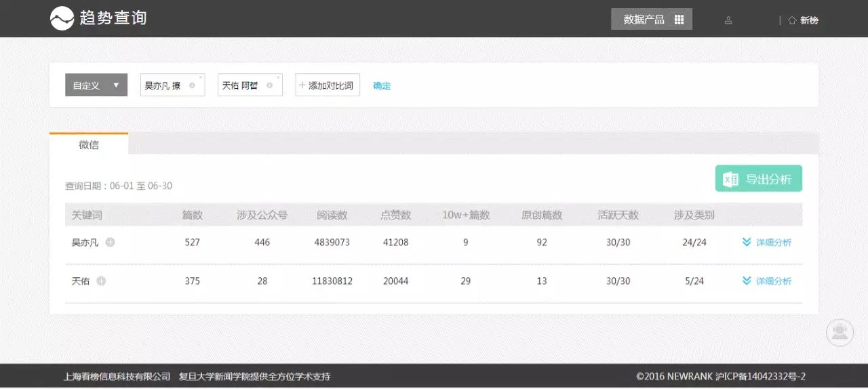Click the 查询日期 06-01 至 06-30 text
The image size is (868, 389).
tap(119, 186)
